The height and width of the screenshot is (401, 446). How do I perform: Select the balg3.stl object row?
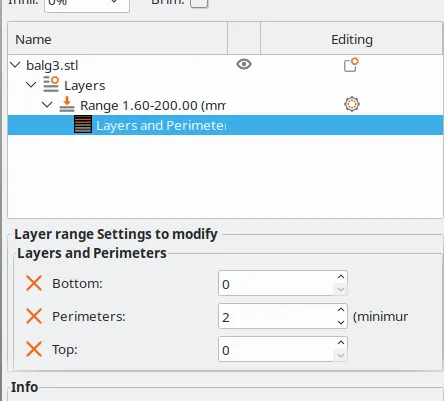pyautogui.click(x=225, y=65)
